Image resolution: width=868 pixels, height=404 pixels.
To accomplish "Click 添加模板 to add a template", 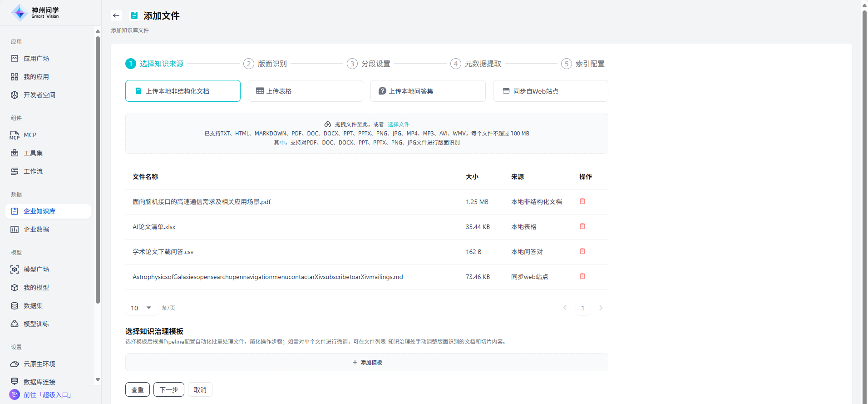I will [x=367, y=362].
